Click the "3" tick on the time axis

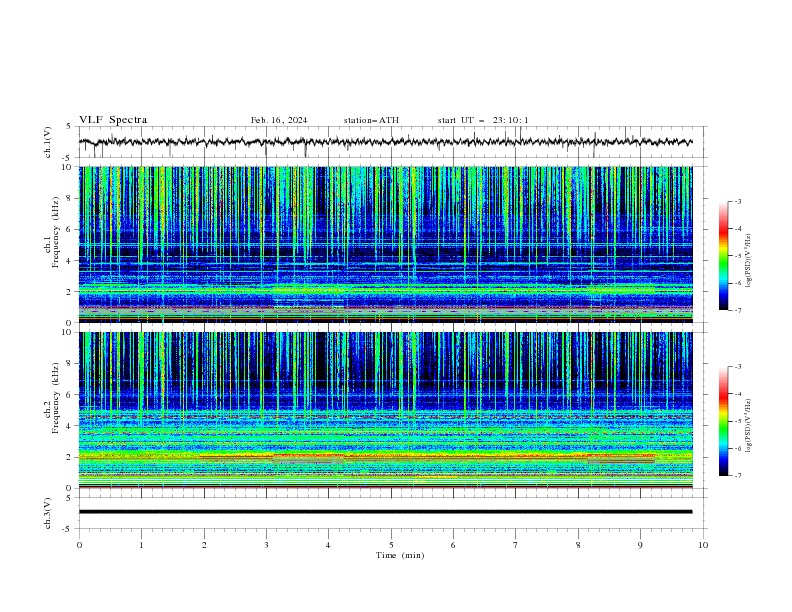coord(266,545)
